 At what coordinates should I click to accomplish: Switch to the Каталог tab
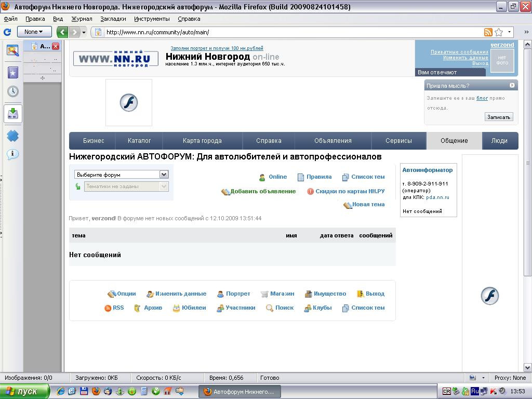(x=139, y=141)
